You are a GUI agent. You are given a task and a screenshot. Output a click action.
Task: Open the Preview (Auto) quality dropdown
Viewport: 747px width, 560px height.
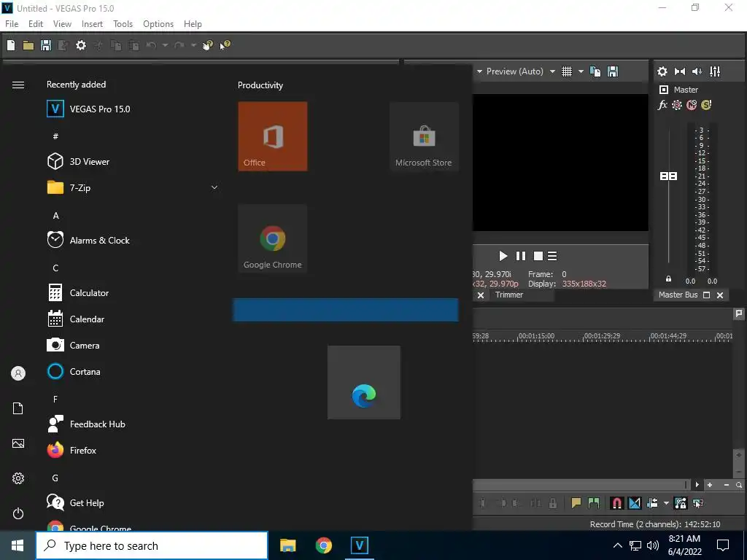pos(552,71)
